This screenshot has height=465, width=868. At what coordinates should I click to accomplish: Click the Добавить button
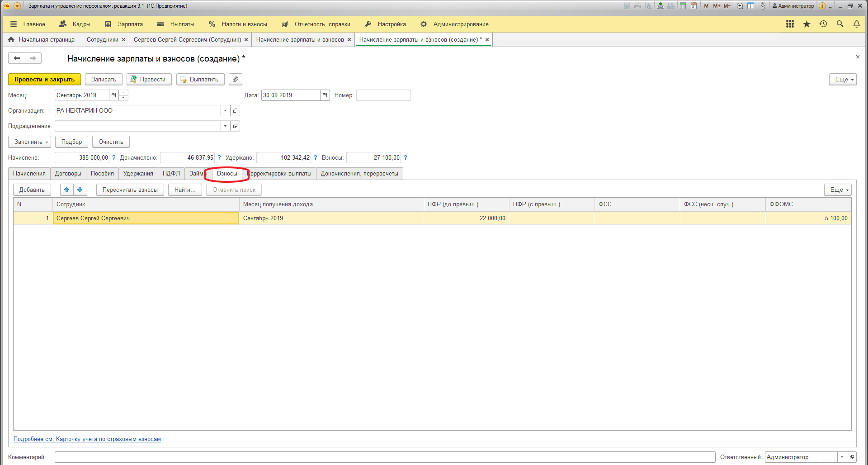point(32,190)
